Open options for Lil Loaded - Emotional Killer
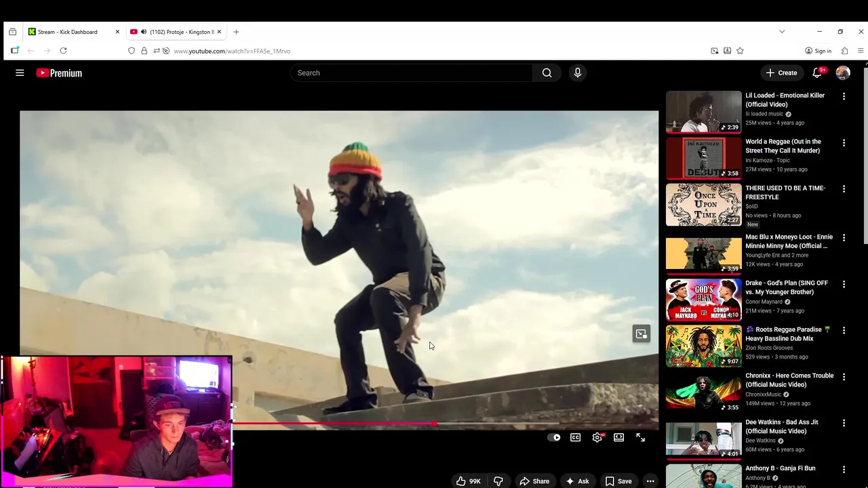The width and height of the screenshot is (868, 488). [844, 96]
